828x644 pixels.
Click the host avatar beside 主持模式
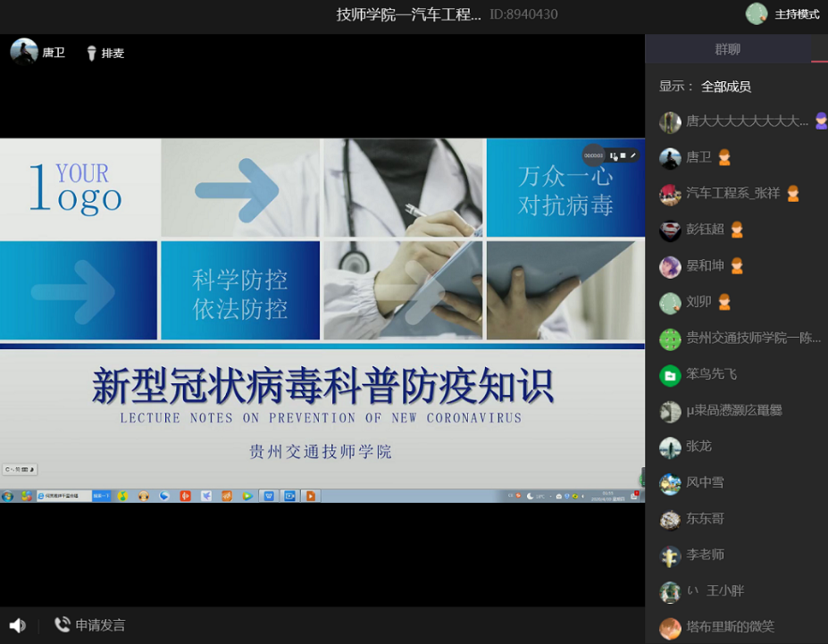point(757,14)
